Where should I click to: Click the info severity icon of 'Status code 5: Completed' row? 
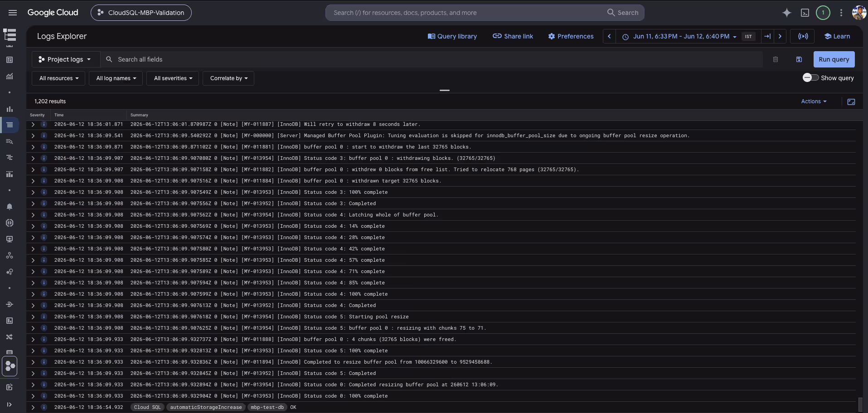pos(44,373)
